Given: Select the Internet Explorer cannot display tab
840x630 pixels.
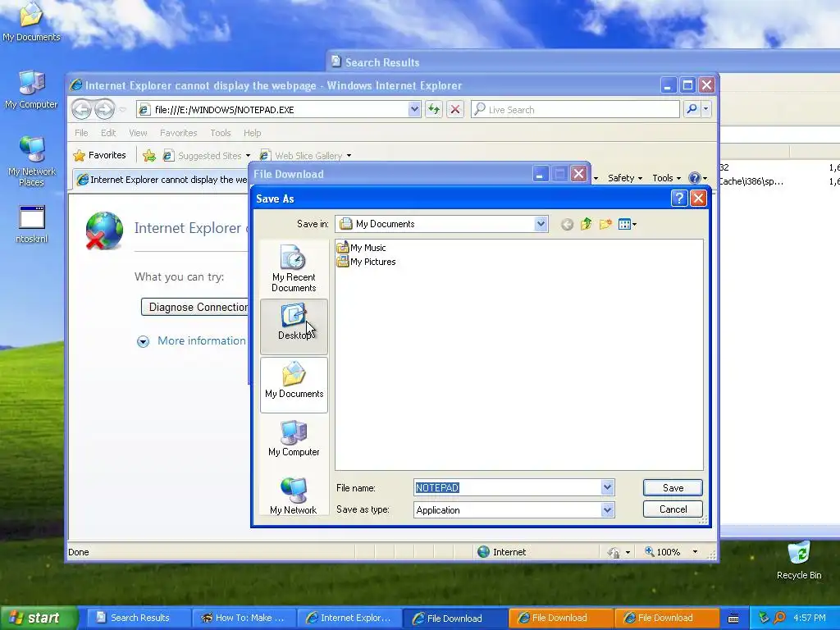Looking at the screenshot, I should pyautogui.click(x=161, y=180).
